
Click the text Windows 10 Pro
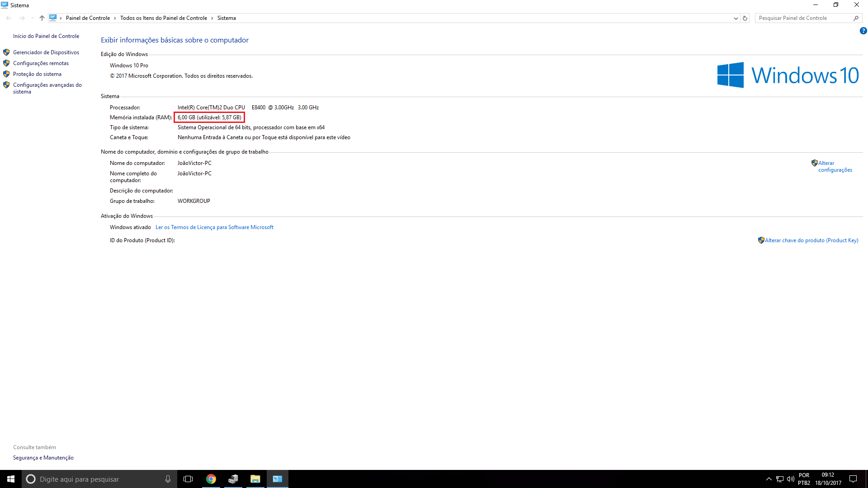click(129, 66)
